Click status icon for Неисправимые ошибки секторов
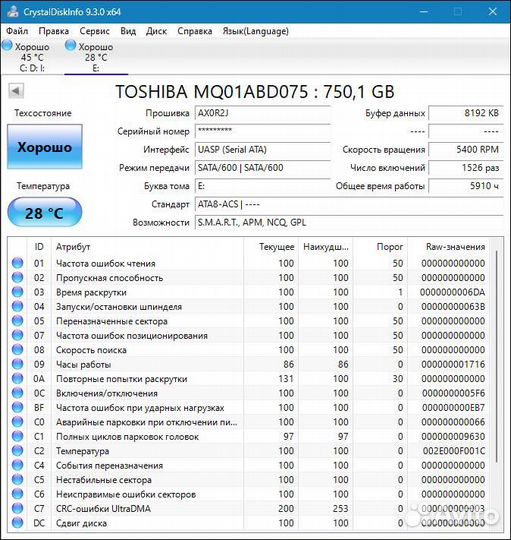 (18, 494)
